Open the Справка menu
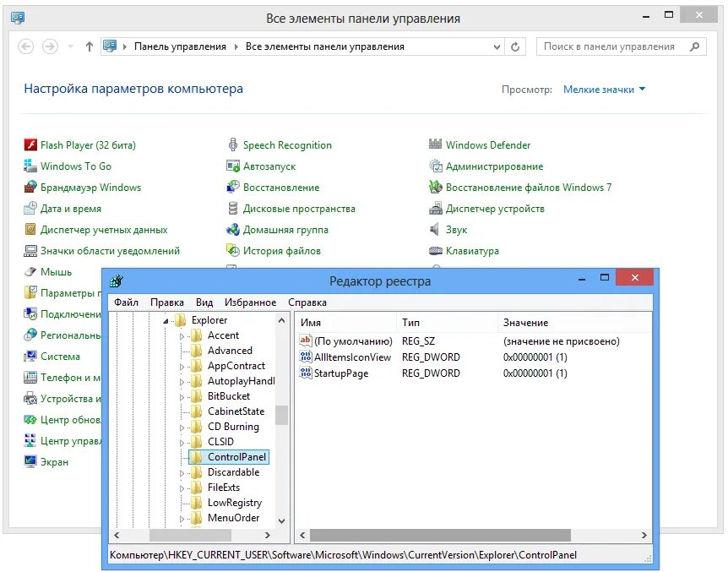728x572 pixels. 307,302
